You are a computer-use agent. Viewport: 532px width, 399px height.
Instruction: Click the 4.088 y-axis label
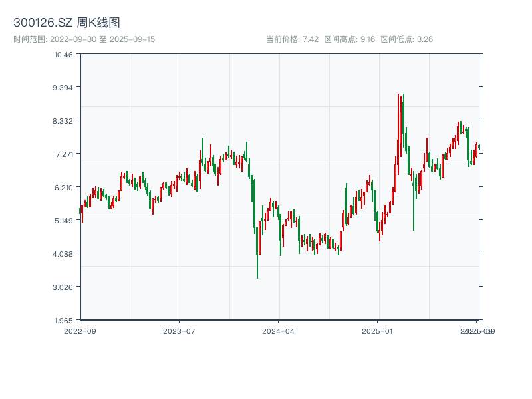click(x=63, y=253)
